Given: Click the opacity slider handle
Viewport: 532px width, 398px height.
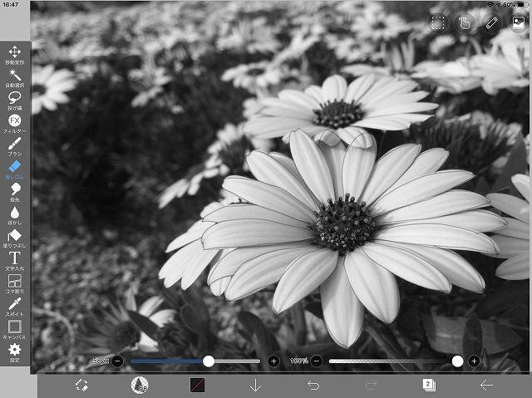Looking at the screenshot, I should point(457,361).
